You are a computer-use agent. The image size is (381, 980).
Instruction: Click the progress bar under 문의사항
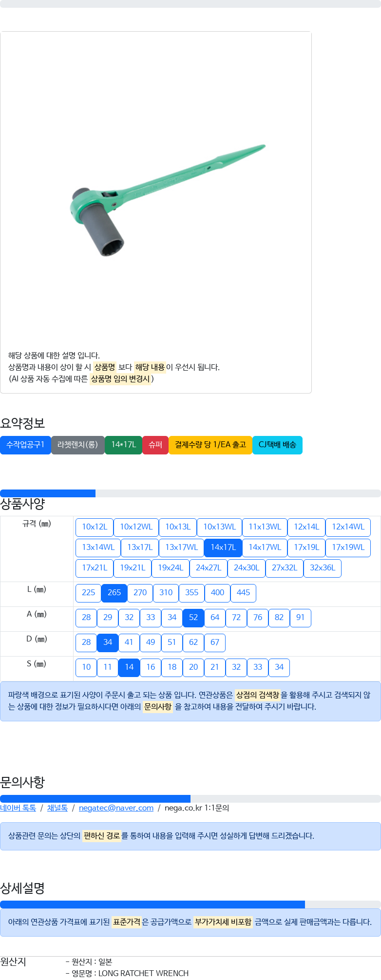(190, 798)
